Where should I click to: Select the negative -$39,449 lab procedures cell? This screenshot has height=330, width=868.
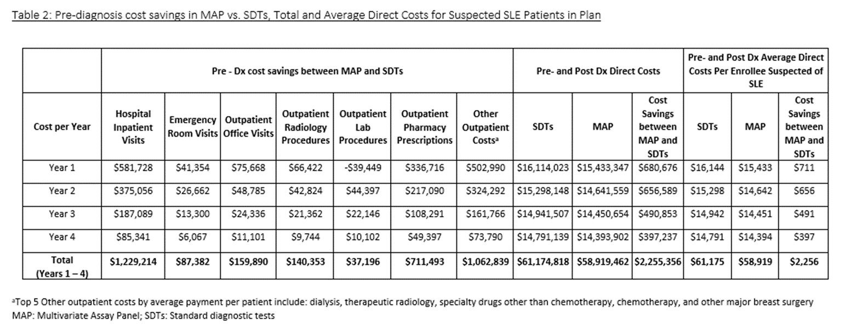pos(362,167)
